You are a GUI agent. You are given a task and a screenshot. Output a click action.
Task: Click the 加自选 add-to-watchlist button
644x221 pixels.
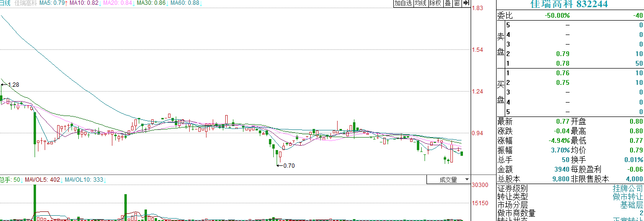point(403,3)
